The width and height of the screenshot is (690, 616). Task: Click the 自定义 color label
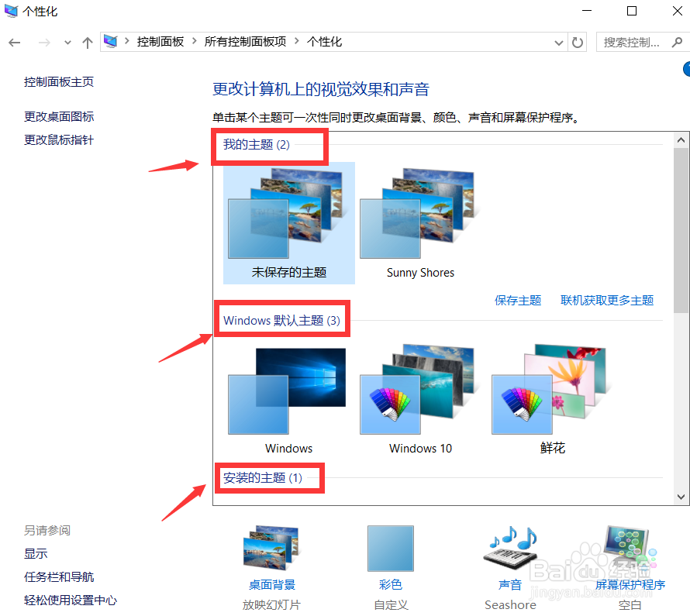point(391,605)
